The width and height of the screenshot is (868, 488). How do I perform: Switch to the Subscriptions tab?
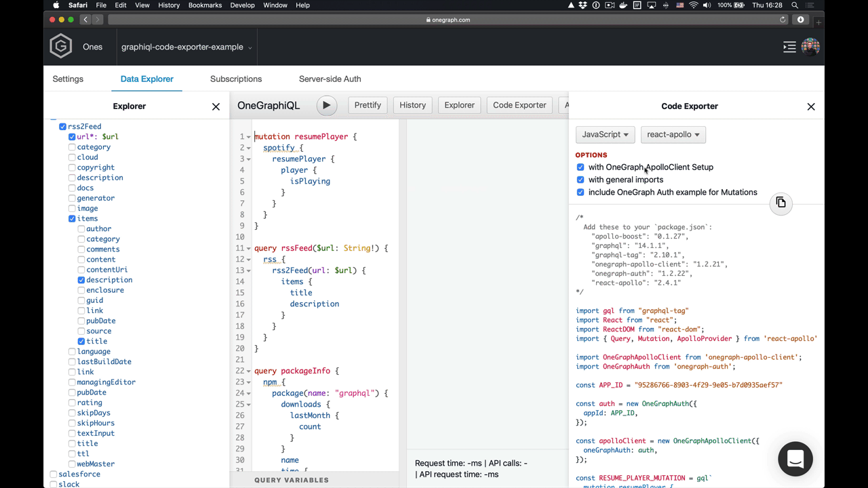(x=235, y=79)
